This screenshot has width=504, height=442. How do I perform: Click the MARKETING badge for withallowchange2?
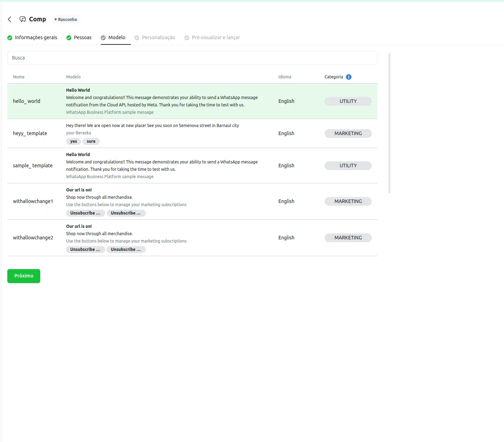348,238
